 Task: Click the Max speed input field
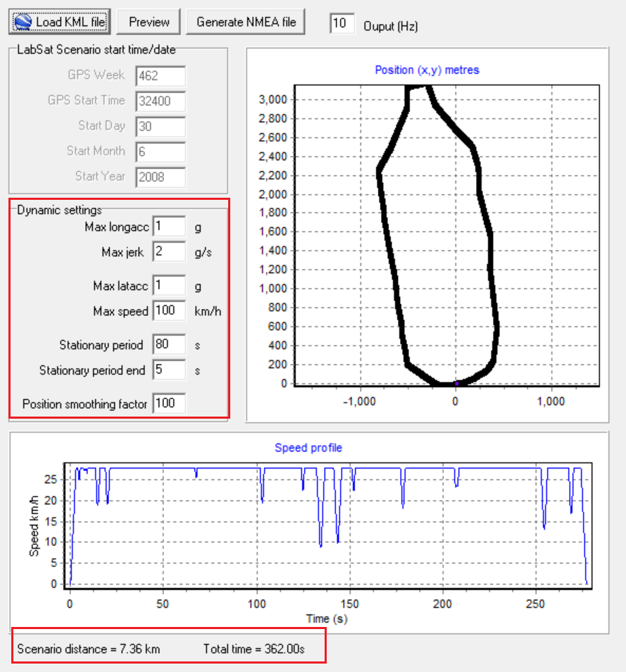pos(169,311)
